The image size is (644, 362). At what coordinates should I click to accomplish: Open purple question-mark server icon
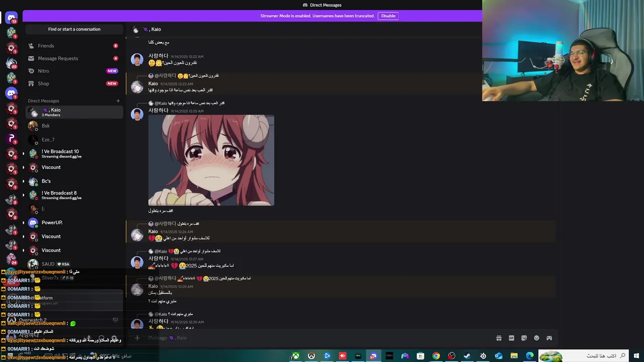coord(11,138)
